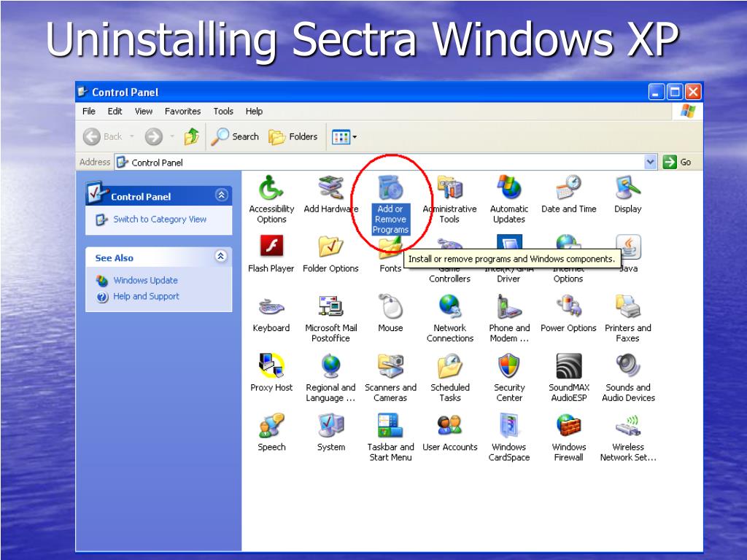Viewport: 747px width, 560px height.
Task: Open Network Connections icon
Action: pyautogui.click(x=449, y=306)
